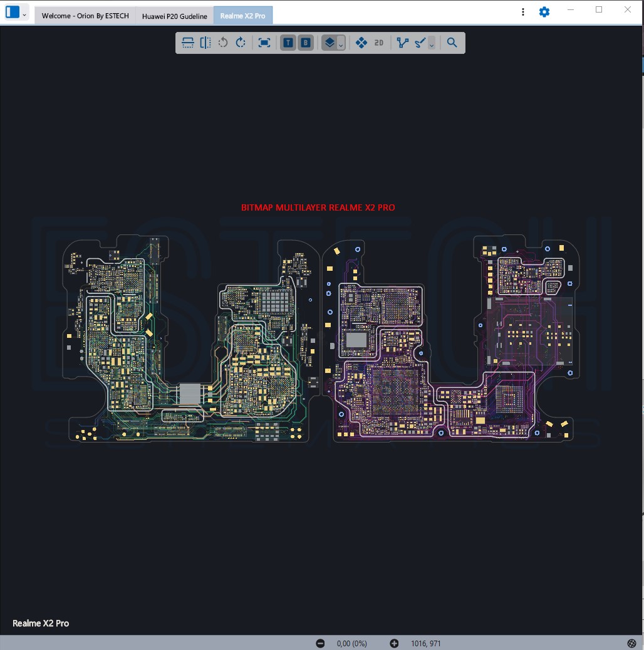The width and height of the screenshot is (644, 650).
Task: Toggle the layers stack button
Action: [x=330, y=43]
